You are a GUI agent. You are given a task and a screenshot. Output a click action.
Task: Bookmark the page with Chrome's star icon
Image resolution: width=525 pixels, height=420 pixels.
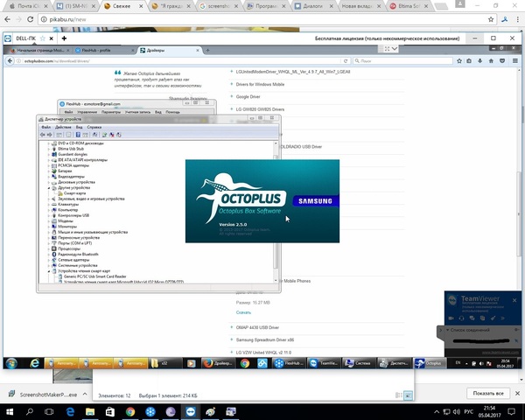coord(491,19)
